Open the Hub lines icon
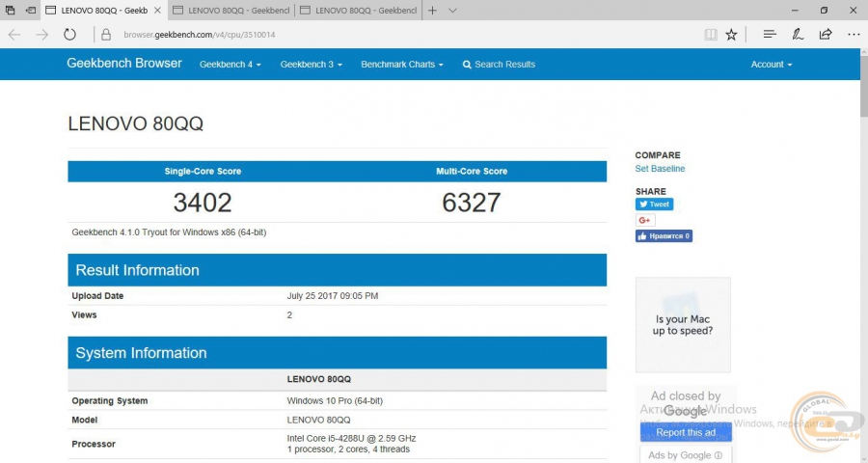This screenshot has width=868, height=463. (x=770, y=35)
